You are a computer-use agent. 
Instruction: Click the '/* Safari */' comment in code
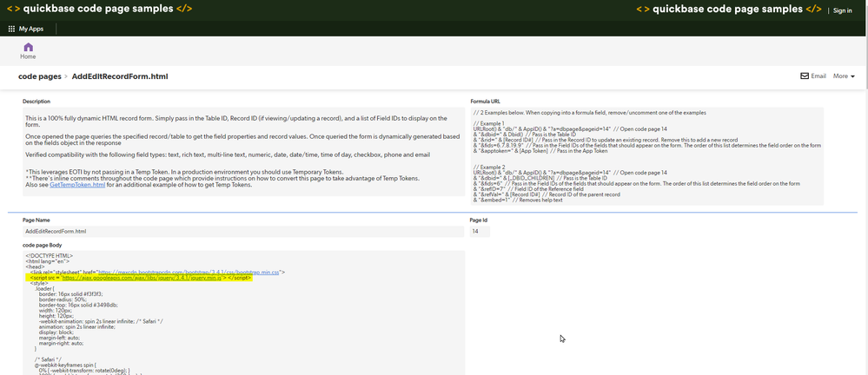tap(48, 359)
